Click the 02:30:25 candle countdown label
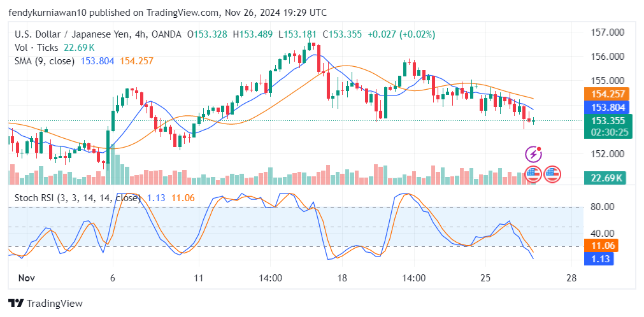 tap(608, 132)
